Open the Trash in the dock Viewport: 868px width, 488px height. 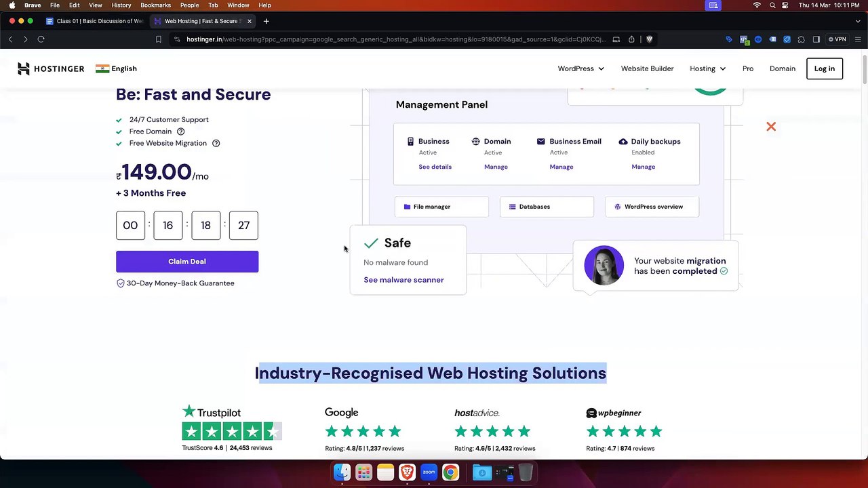point(526,472)
